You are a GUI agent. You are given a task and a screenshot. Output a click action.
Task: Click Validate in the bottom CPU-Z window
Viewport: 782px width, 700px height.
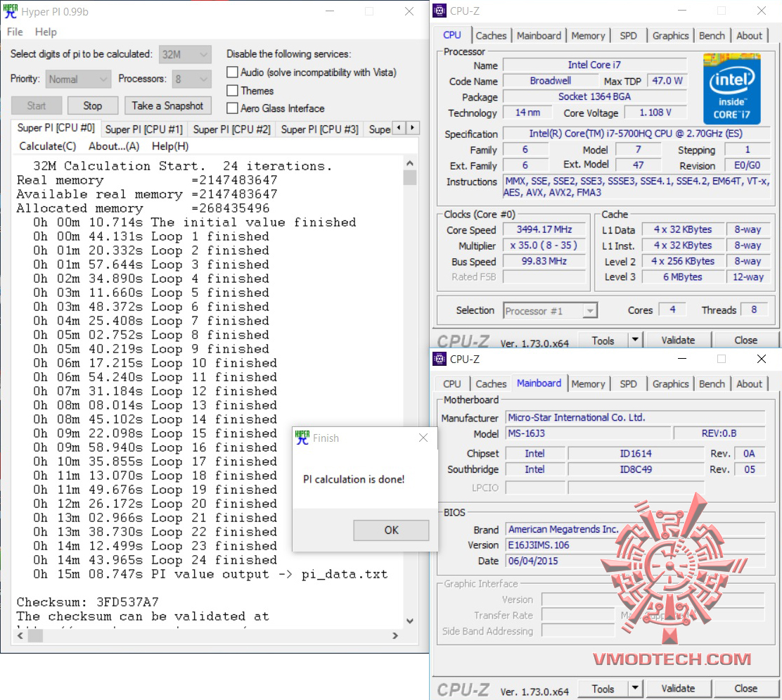pos(678,688)
